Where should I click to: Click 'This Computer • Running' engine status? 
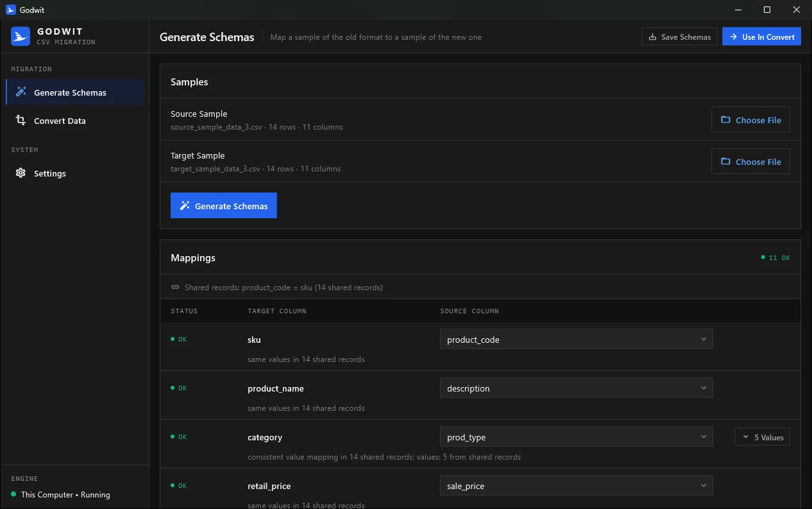point(65,495)
